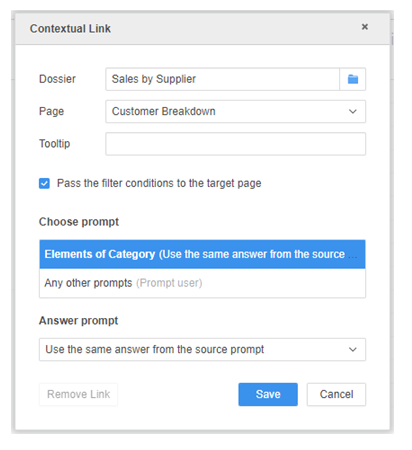
Task: Click the Tooltip label
Action: (x=54, y=144)
